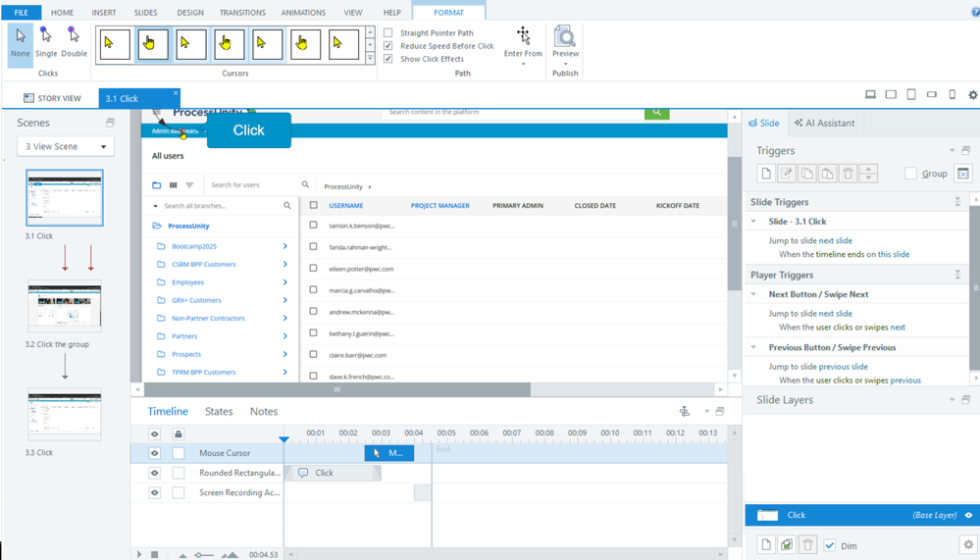This screenshot has height=560, width=980.
Task: Adjust the timeline zoom slider
Action: tap(203, 555)
